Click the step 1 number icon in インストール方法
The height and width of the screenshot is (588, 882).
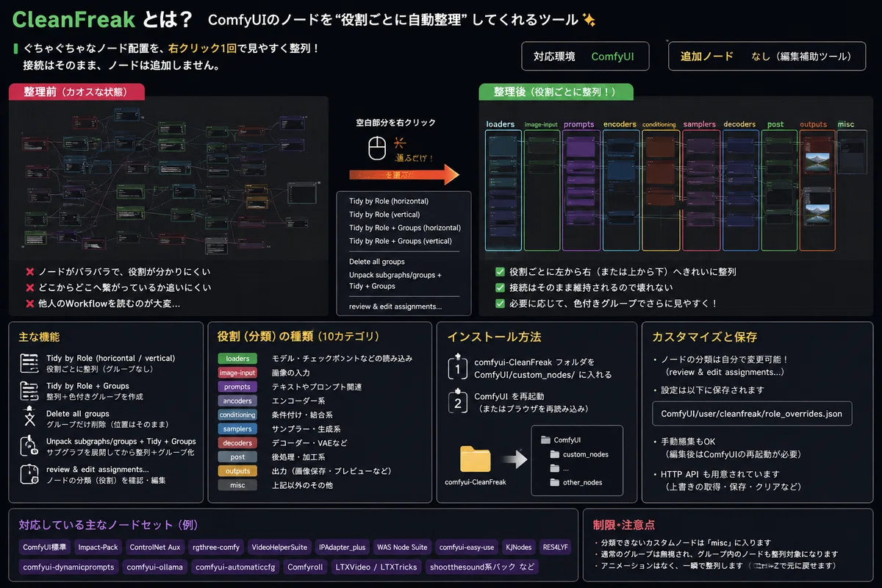457,367
